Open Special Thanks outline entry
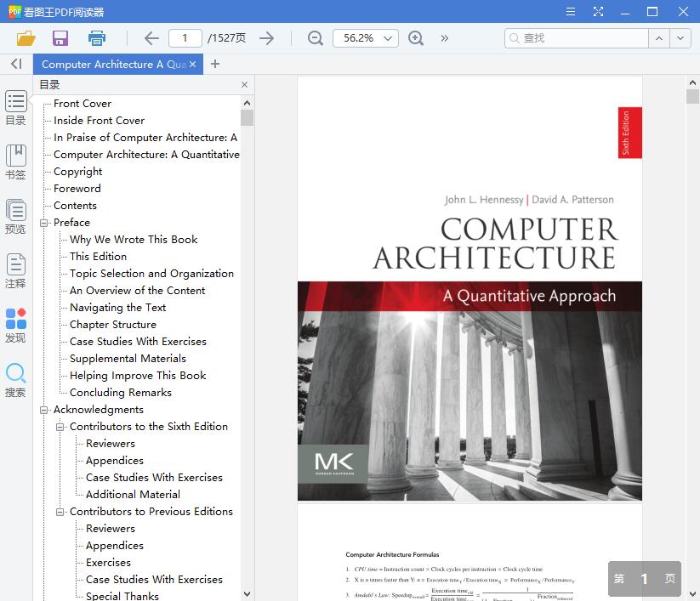700x601 pixels. (x=122, y=596)
